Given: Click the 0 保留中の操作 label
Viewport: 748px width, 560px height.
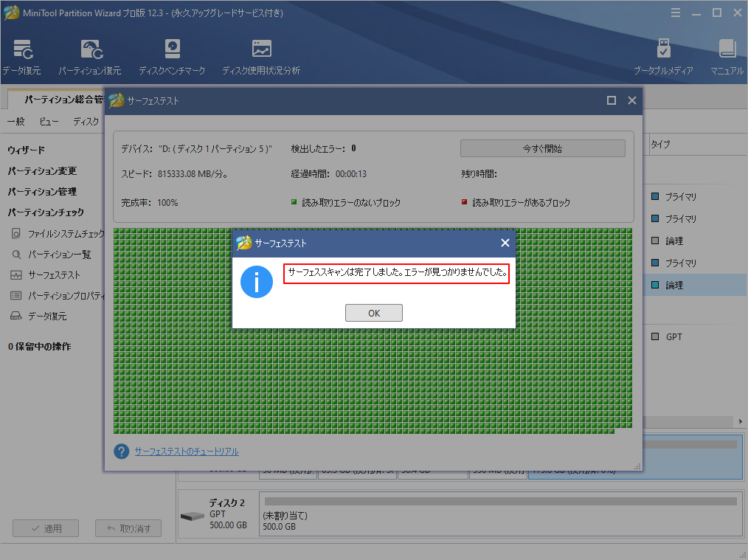Looking at the screenshot, I should [x=40, y=347].
